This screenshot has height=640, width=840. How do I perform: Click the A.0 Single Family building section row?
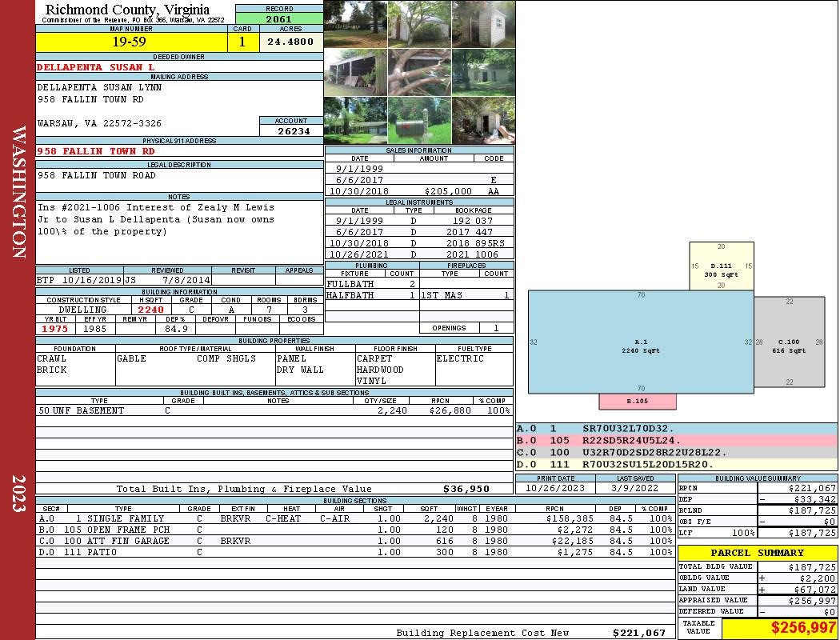(353, 518)
